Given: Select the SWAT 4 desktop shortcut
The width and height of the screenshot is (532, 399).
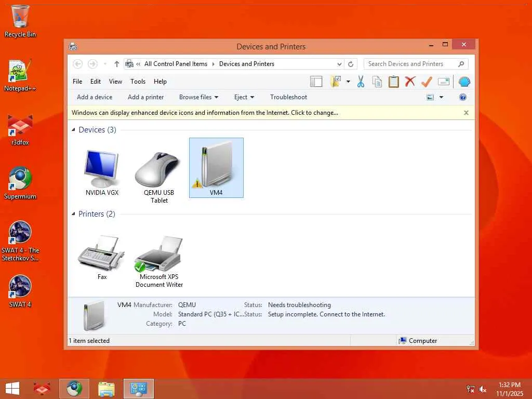Looking at the screenshot, I should (x=20, y=291).
